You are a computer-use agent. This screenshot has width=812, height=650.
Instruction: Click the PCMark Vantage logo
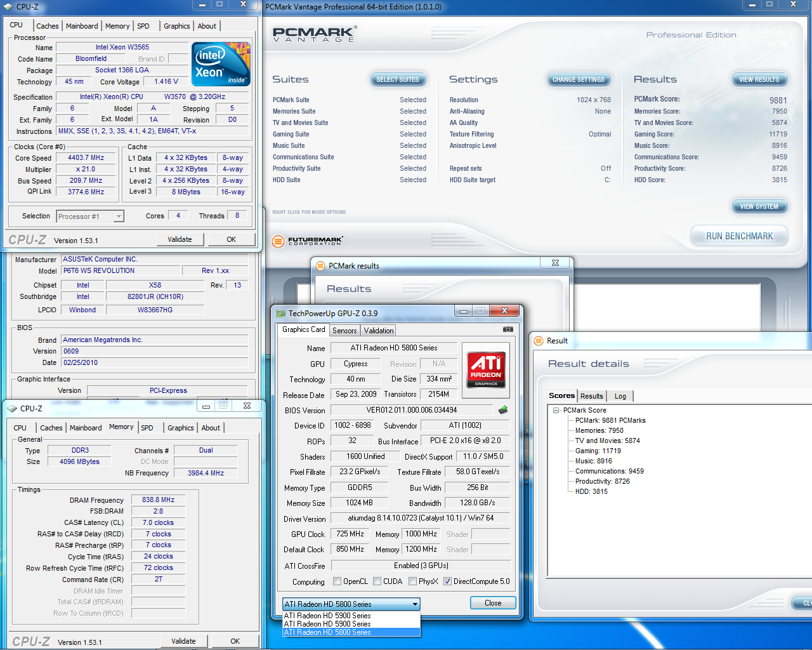(x=315, y=34)
